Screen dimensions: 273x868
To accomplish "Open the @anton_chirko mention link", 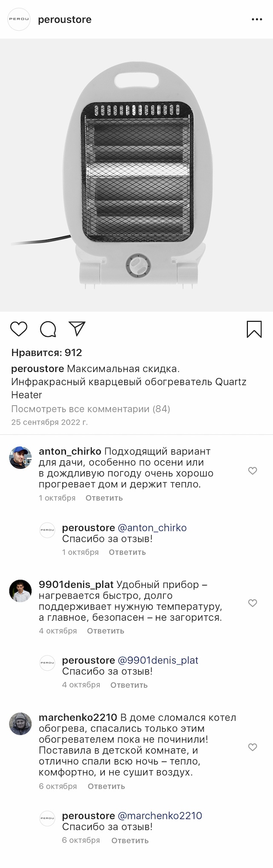I will (152, 527).
